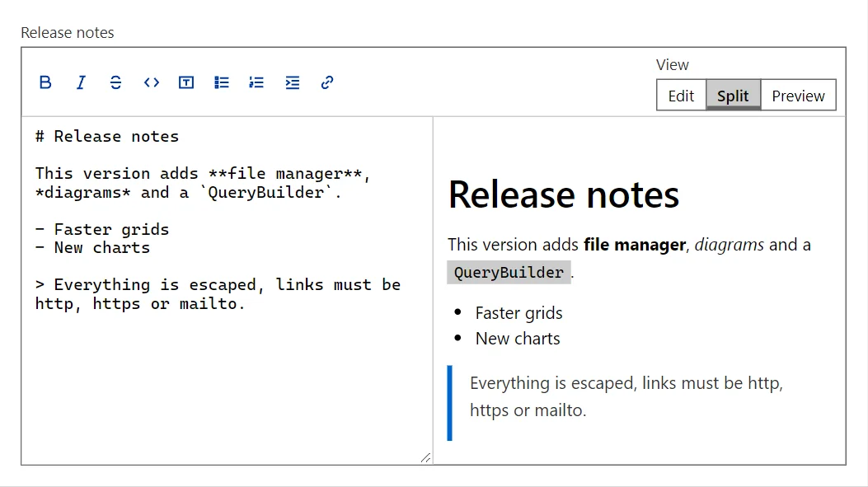The height and width of the screenshot is (487, 868).
Task: Click 'file manager' bold text in preview
Action: pos(635,245)
